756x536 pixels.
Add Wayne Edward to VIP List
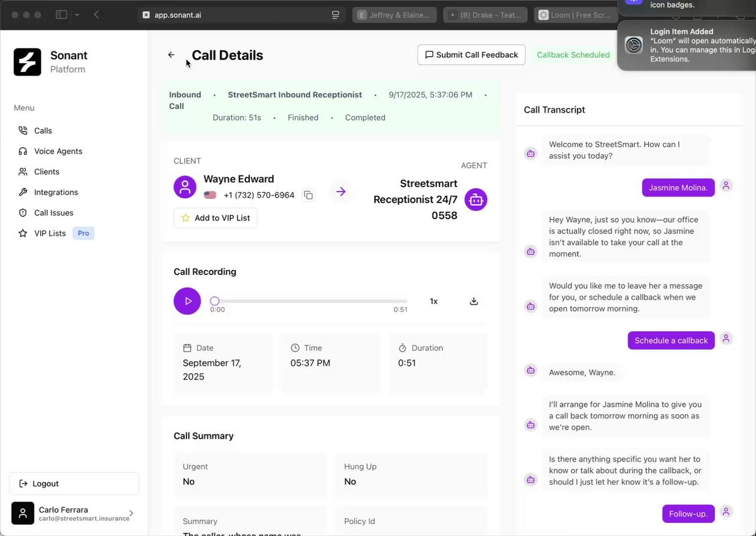point(216,218)
